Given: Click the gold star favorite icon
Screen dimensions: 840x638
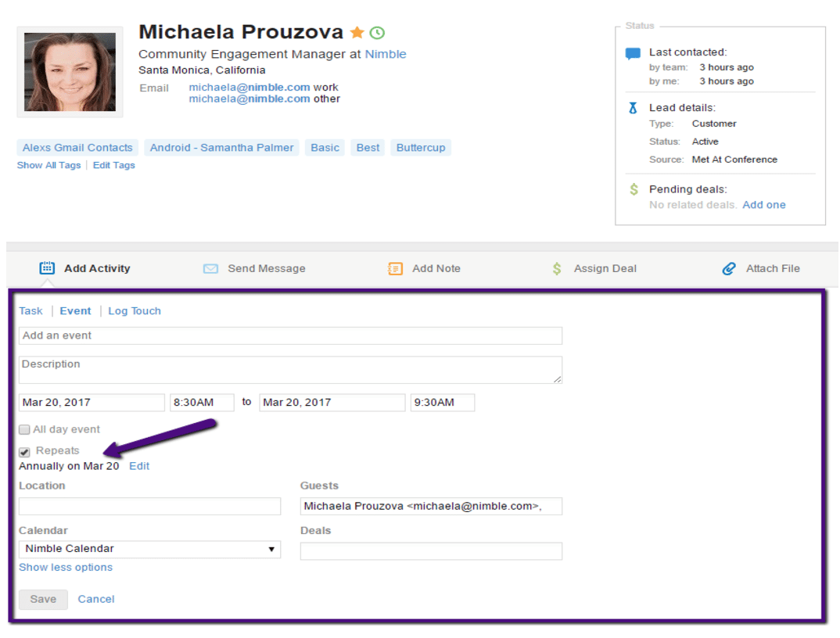Looking at the screenshot, I should [x=357, y=33].
